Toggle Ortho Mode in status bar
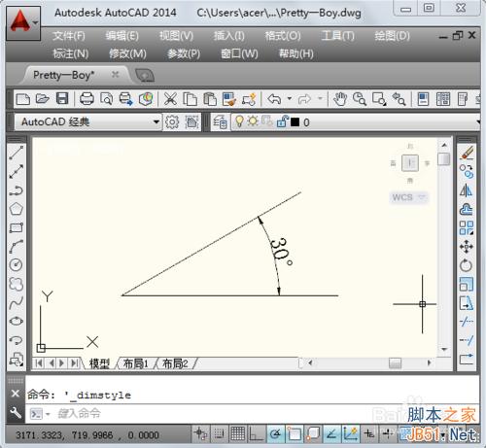Viewport: 486px width, 448px height. (256, 433)
